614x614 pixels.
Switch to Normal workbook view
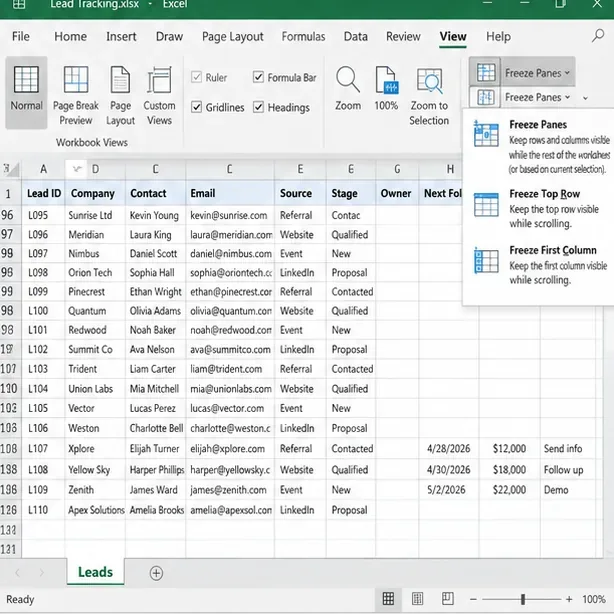point(26,92)
